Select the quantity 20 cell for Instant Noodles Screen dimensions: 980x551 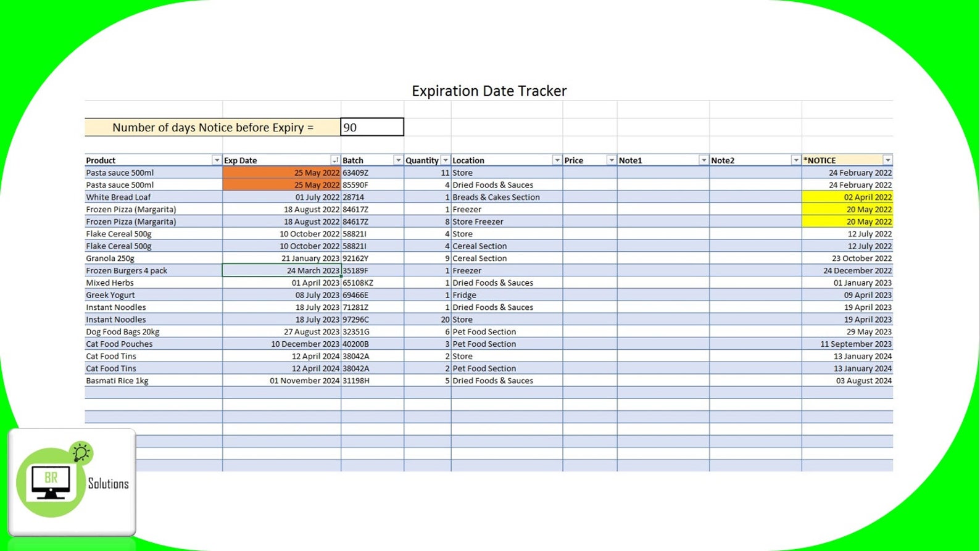(427, 320)
